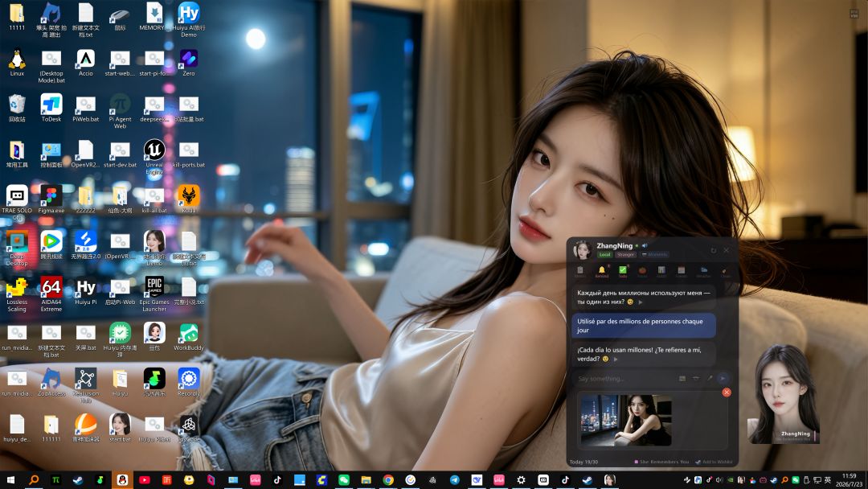
Task: Open the Remind bell icon in ZhangNing widget
Action: click(x=602, y=271)
